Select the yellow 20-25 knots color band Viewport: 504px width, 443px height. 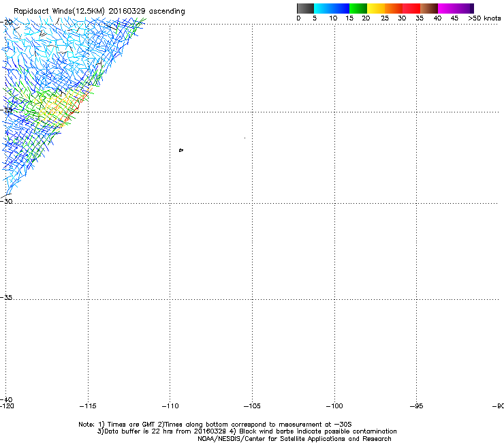[x=376, y=8]
